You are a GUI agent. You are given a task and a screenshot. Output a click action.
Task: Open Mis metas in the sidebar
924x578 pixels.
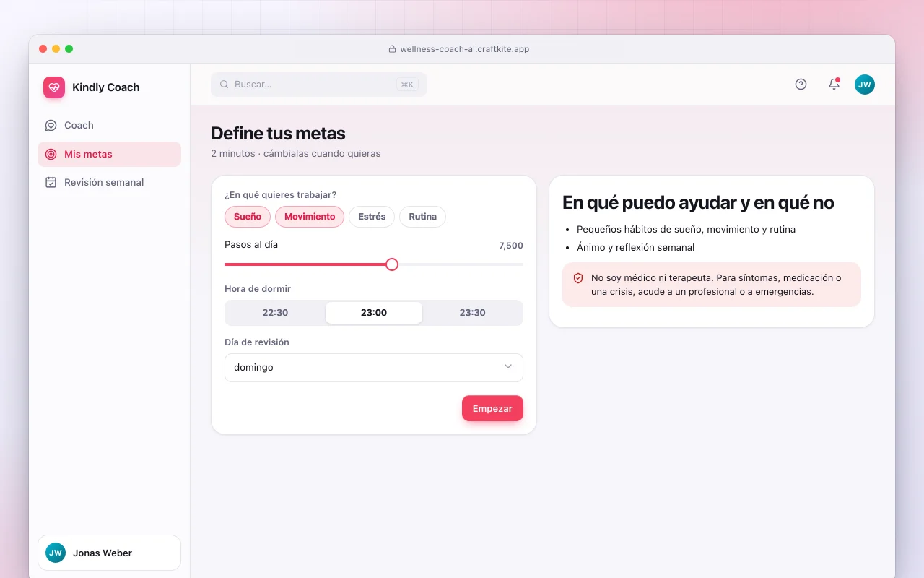pyautogui.click(x=109, y=154)
